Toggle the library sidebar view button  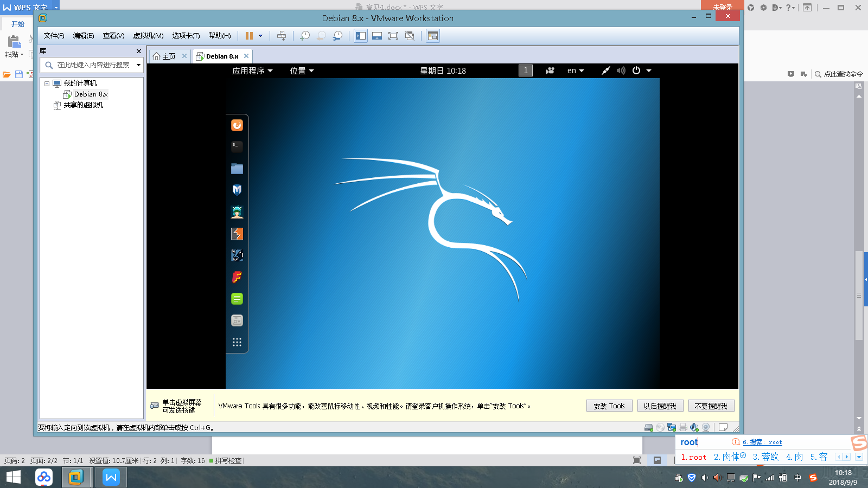pyautogui.click(x=361, y=36)
